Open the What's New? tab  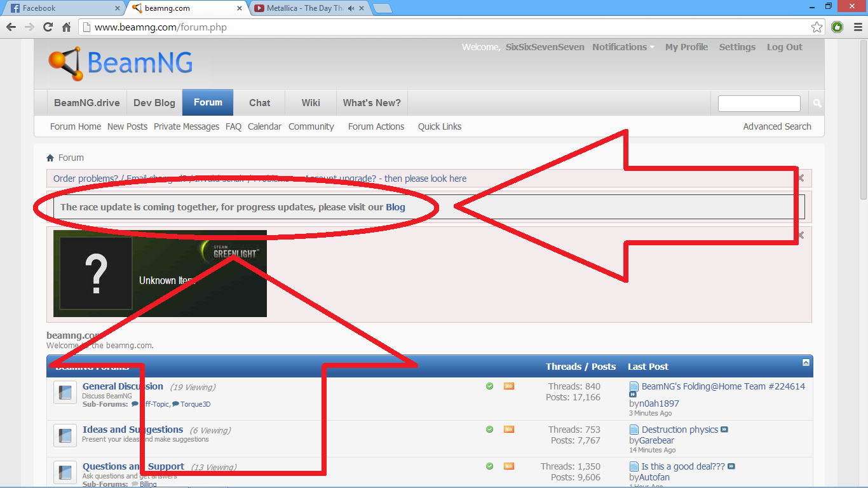coord(372,103)
